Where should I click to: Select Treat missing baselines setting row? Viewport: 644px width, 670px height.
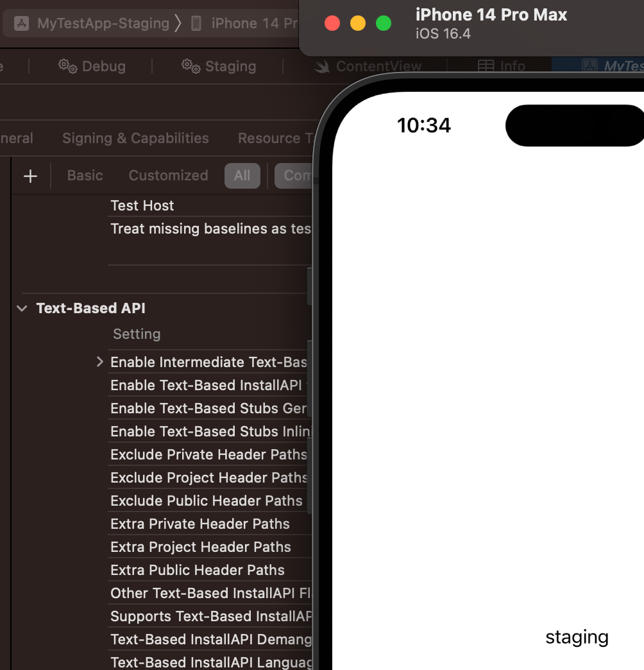[209, 228]
